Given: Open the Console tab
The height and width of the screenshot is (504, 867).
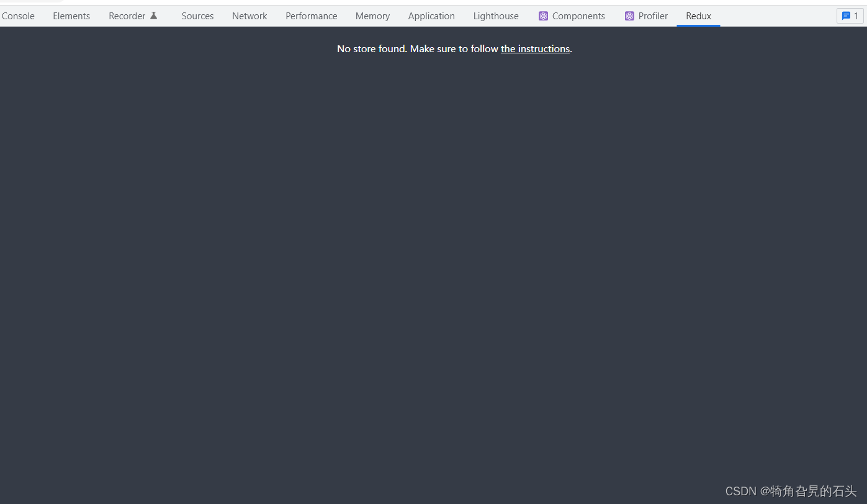Looking at the screenshot, I should (x=18, y=16).
